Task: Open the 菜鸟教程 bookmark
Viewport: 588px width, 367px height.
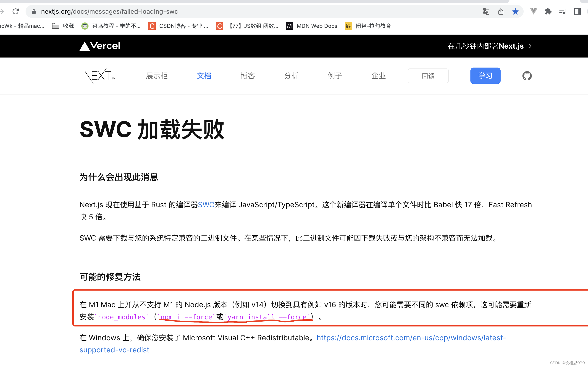Action: [111, 26]
